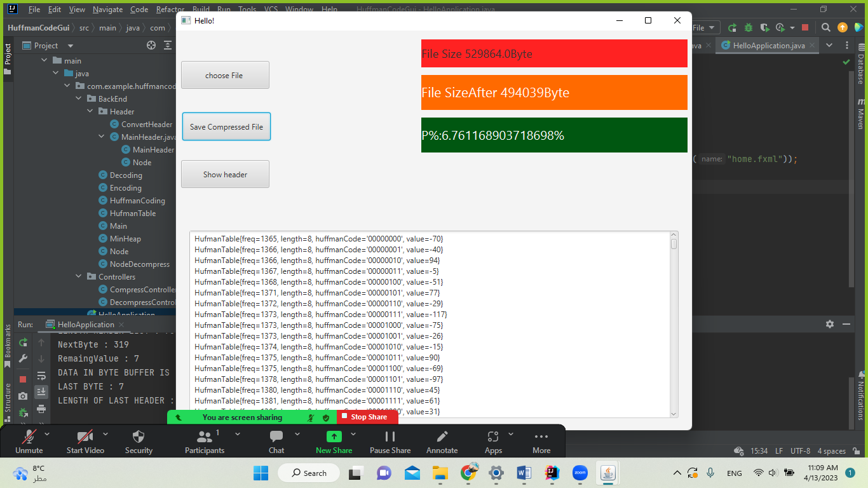This screenshot has width=868, height=488.
Task: Open the Navigate menu
Action: tap(107, 10)
